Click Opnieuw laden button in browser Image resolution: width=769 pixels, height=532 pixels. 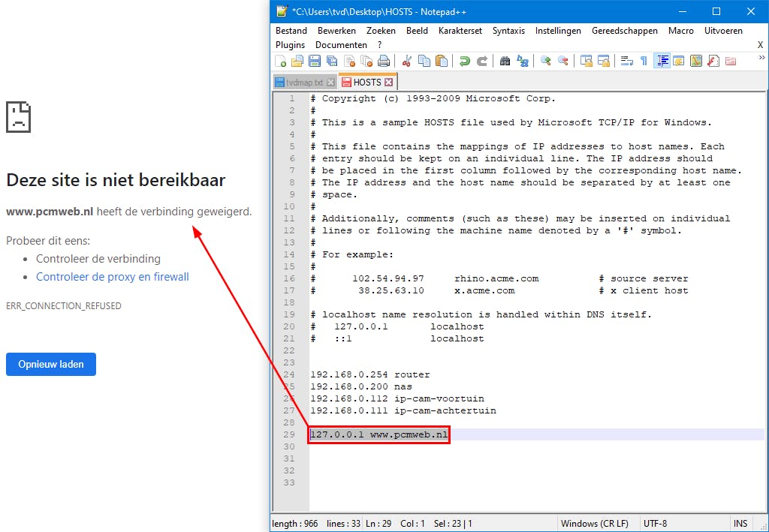pyautogui.click(x=51, y=364)
